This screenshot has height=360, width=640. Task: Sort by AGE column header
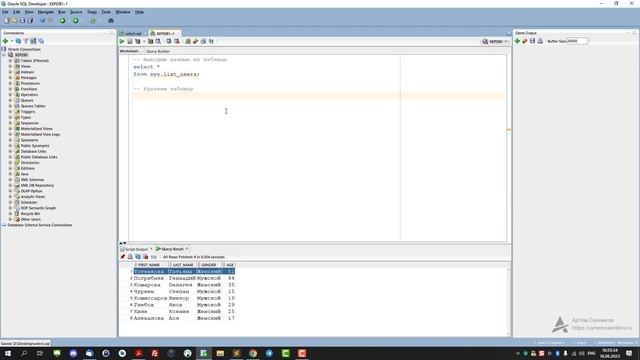click(x=230, y=265)
